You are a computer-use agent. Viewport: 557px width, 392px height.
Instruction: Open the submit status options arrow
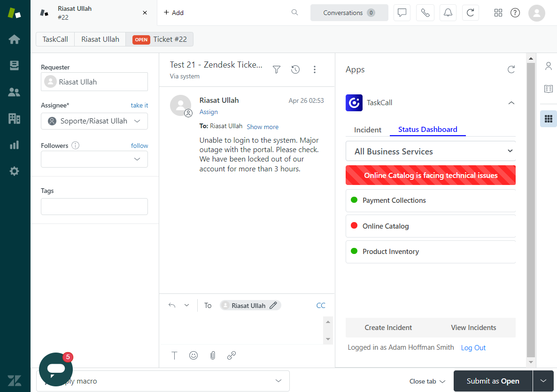tap(543, 381)
